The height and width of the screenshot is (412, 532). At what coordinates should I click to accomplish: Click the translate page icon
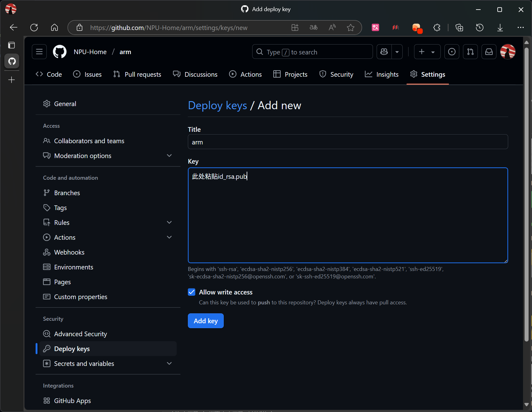coord(314,28)
